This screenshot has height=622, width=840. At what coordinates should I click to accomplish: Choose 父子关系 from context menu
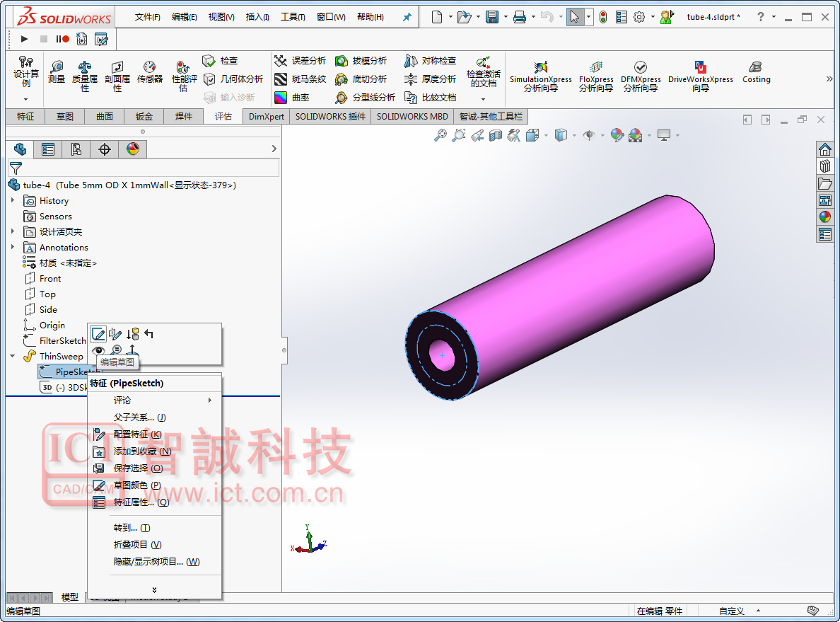(x=154, y=417)
